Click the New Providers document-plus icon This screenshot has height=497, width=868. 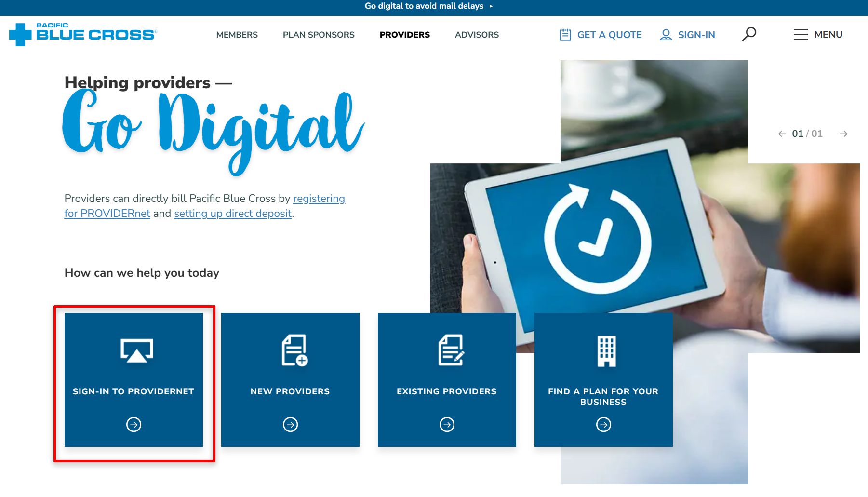[294, 350]
